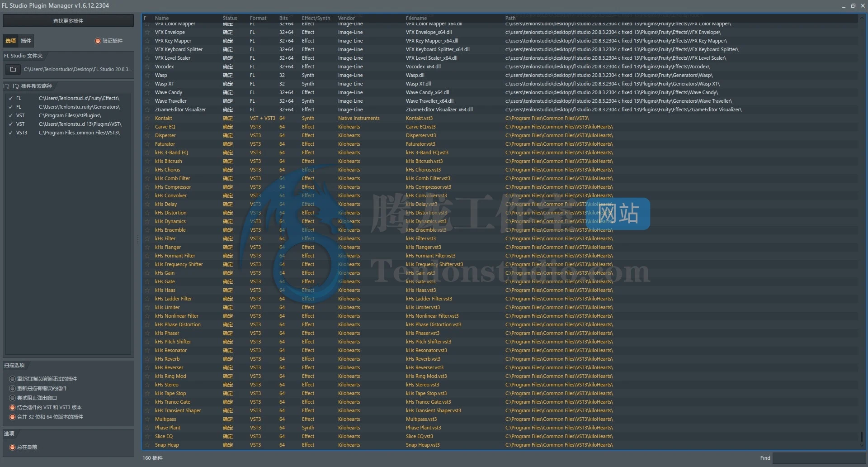Viewport: 868px width, 467px height.
Task: Click the kHs Ring Mod plugin name
Action: click(170, 376)
